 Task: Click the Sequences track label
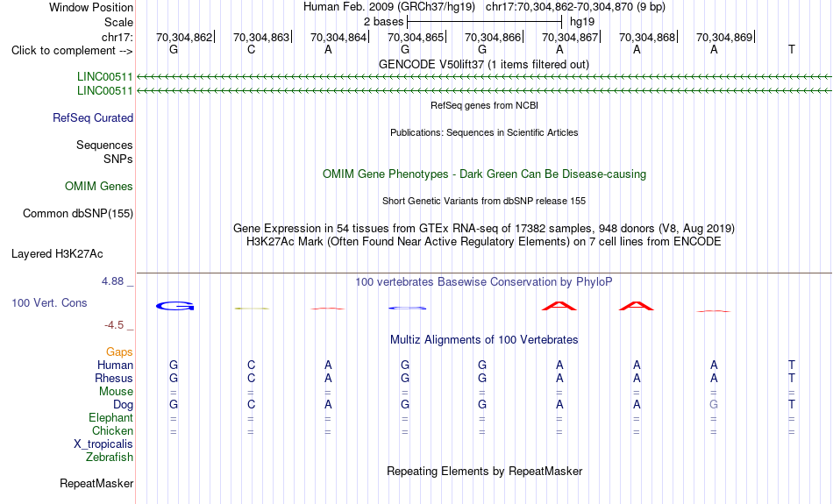coord(104,145)
